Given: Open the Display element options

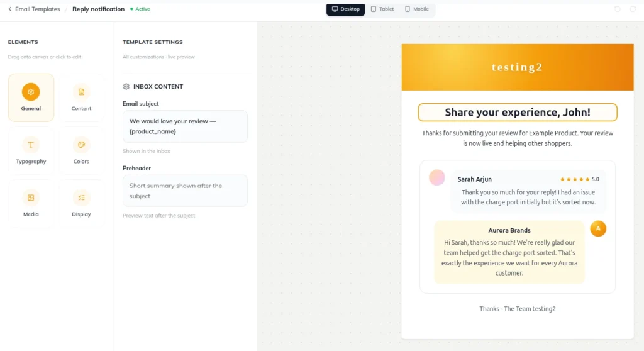Looking at the screenshot, I should (81, 203).
